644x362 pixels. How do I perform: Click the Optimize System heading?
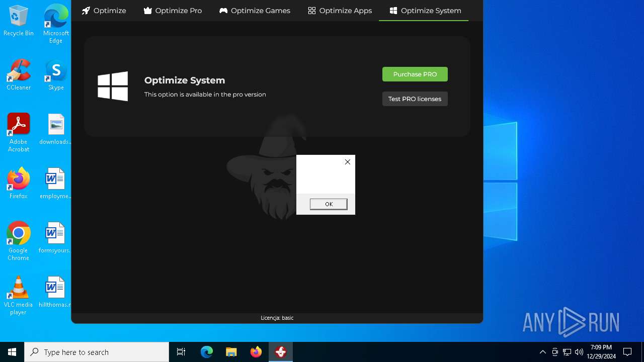(x=185, y=80)
